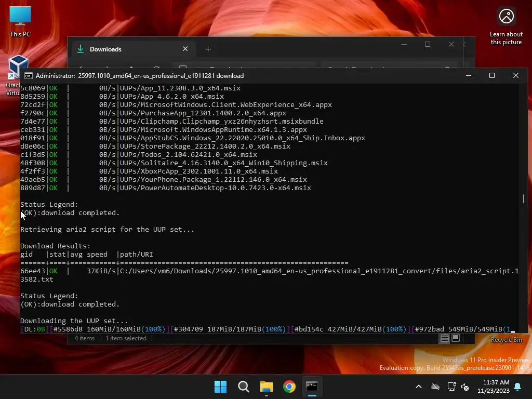Click the MicrosoftWindows.Client.WebExperience appx line
Viewport: 532px width, 399px height.
point(176,105)
